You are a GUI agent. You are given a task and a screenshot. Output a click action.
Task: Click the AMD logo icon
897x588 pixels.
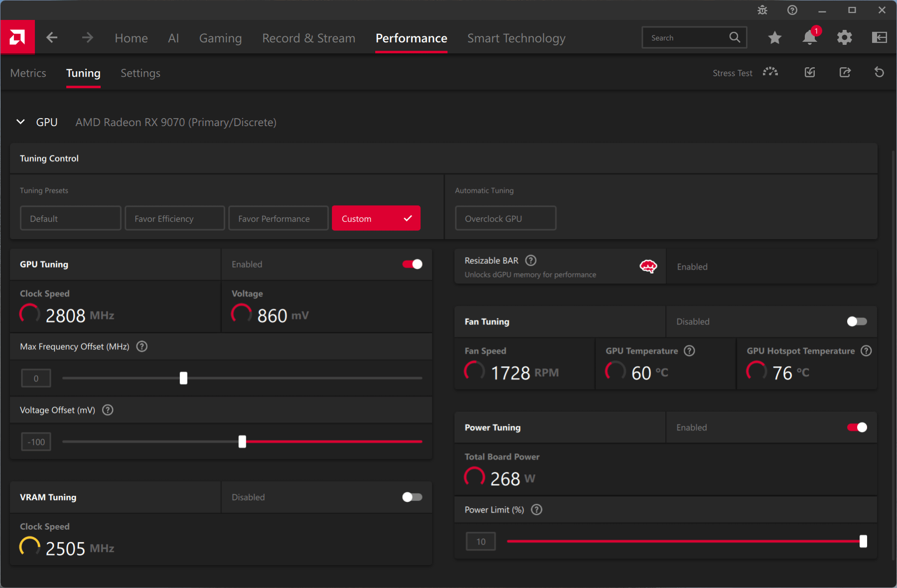[x=17, y=37]
